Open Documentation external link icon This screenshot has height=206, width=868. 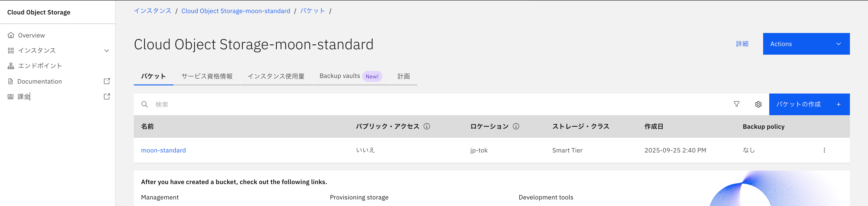click(x=107, y=81)
